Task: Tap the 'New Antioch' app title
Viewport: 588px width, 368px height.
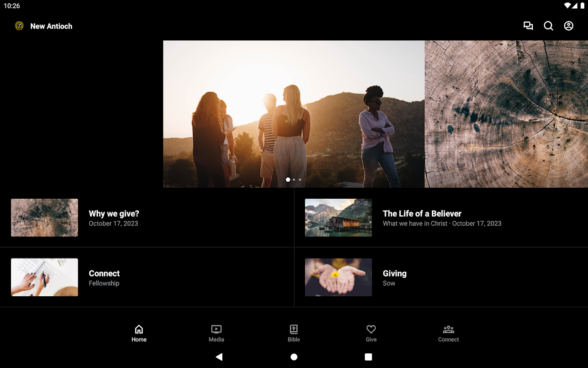Action: tap(51, 26)
